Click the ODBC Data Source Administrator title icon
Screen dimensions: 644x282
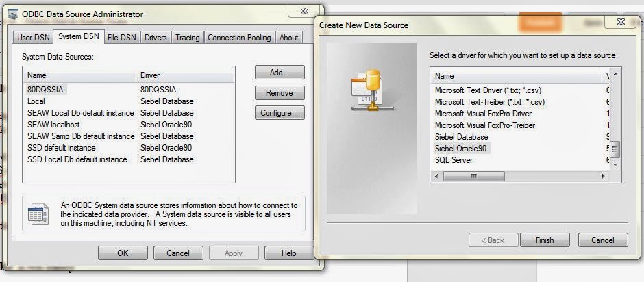pyautogui.click(x=14, y=14)
